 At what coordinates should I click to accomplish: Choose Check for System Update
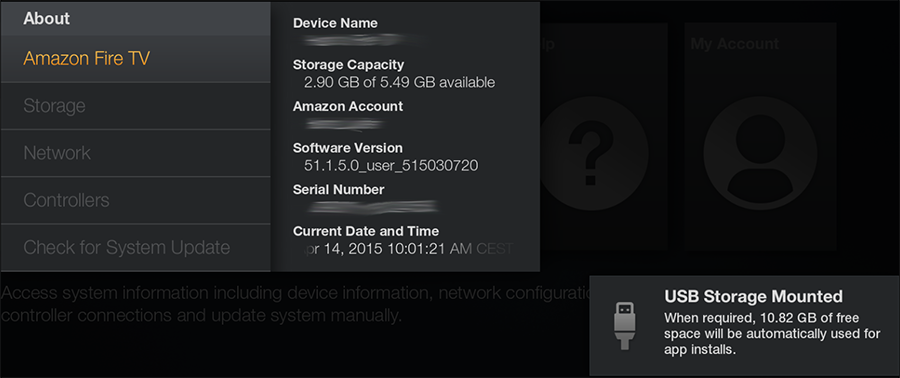point(135,247)
